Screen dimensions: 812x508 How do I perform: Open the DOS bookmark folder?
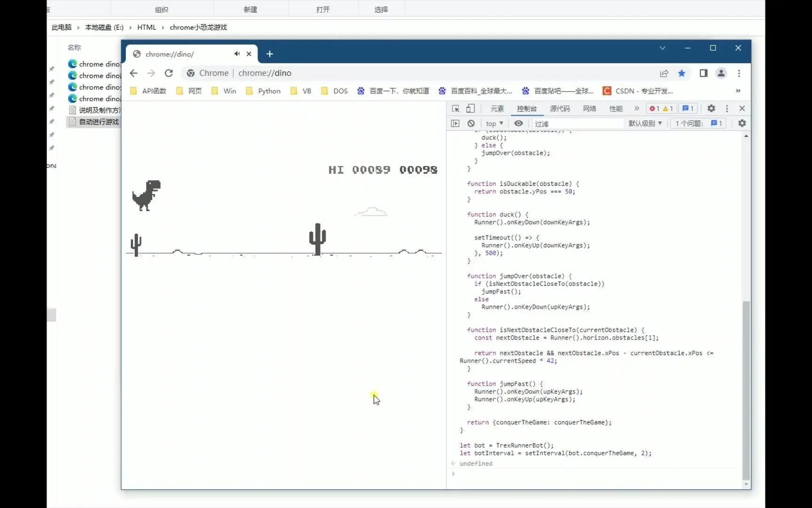[335, 91]
